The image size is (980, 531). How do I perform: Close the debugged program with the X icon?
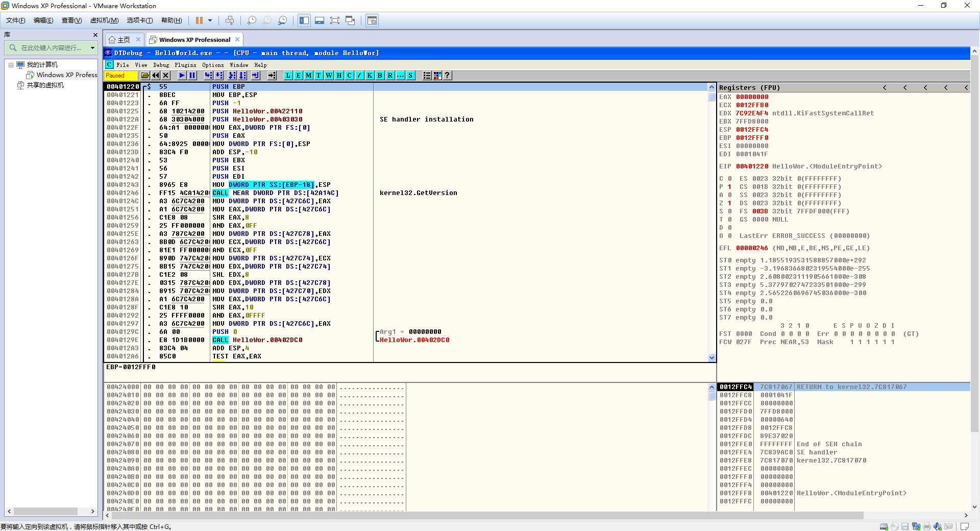pos(166,76)
